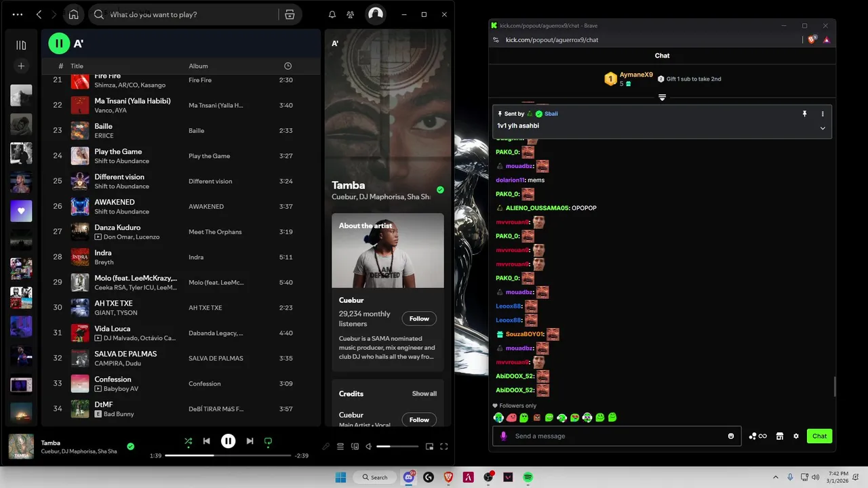Image resolution: width=868 pixels, height=488 pixels.
Task: Open Brave Shields icon in address bar
Action: pyautogui.click(x=812, y=39)
